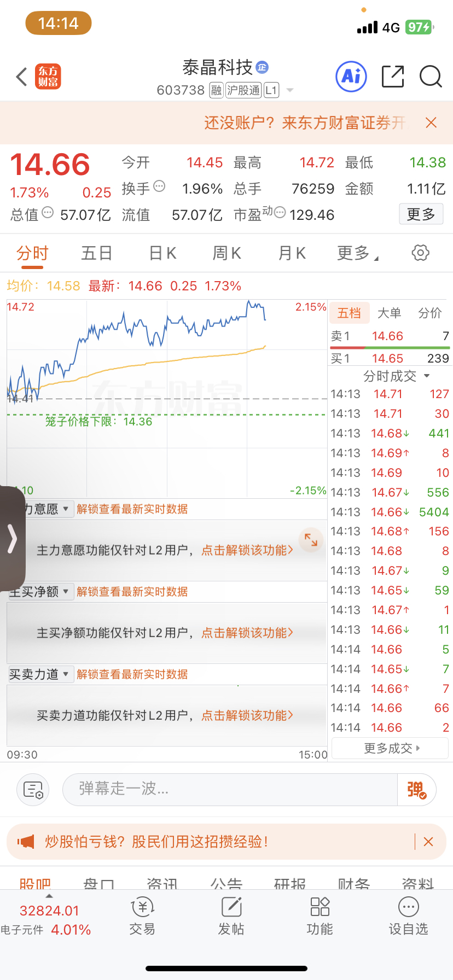Open 发帖 post icon
Screen dimensions: 453x980
tap(231, 916)
